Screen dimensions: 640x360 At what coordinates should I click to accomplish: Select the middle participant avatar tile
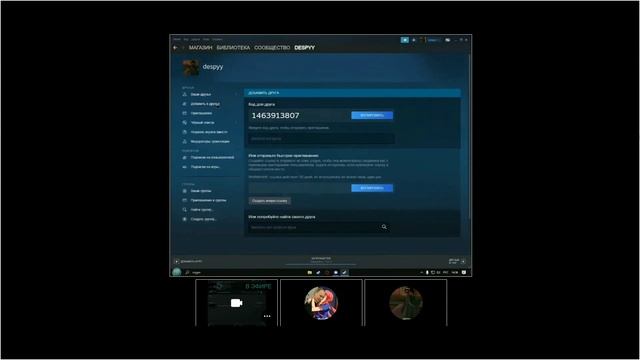click(x=321, y=303)
